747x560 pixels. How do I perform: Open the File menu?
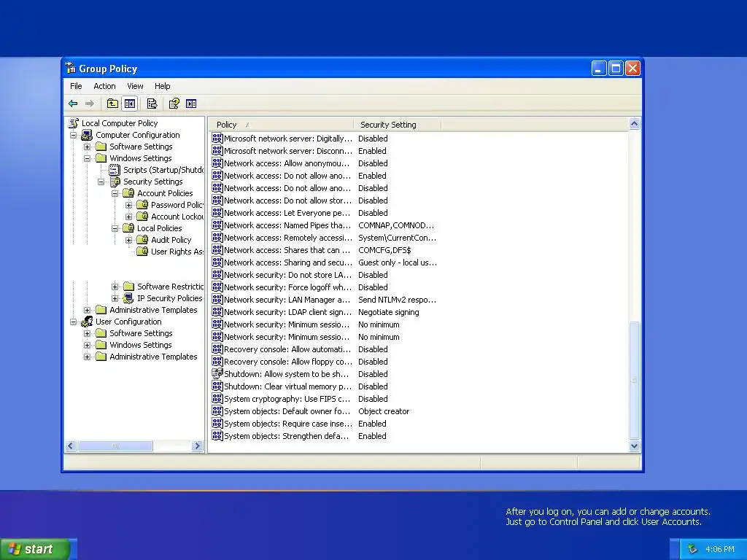(x=76, y=86)
